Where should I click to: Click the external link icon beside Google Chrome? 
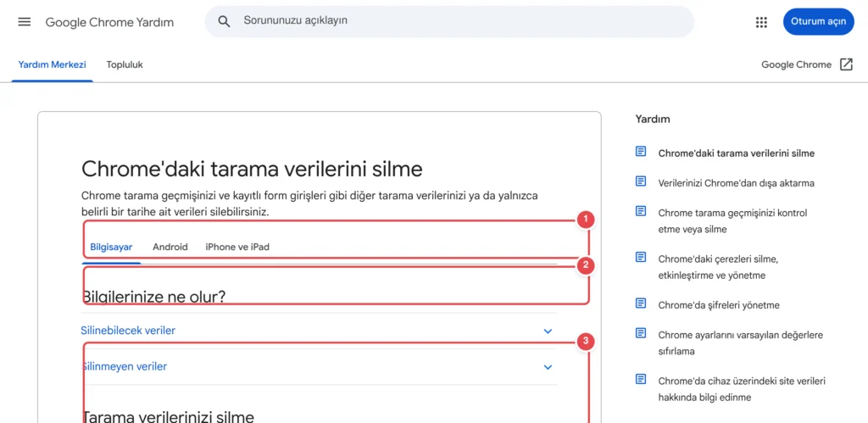point(846,64)
